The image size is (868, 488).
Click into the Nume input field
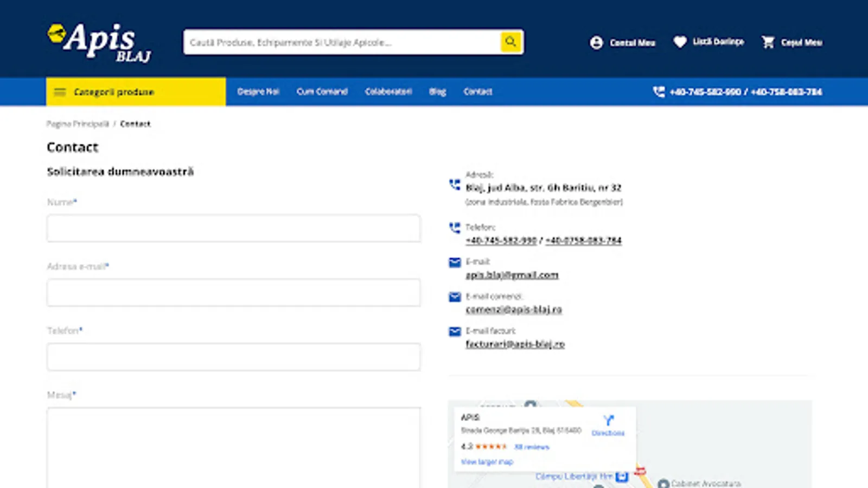click(233, 228)
